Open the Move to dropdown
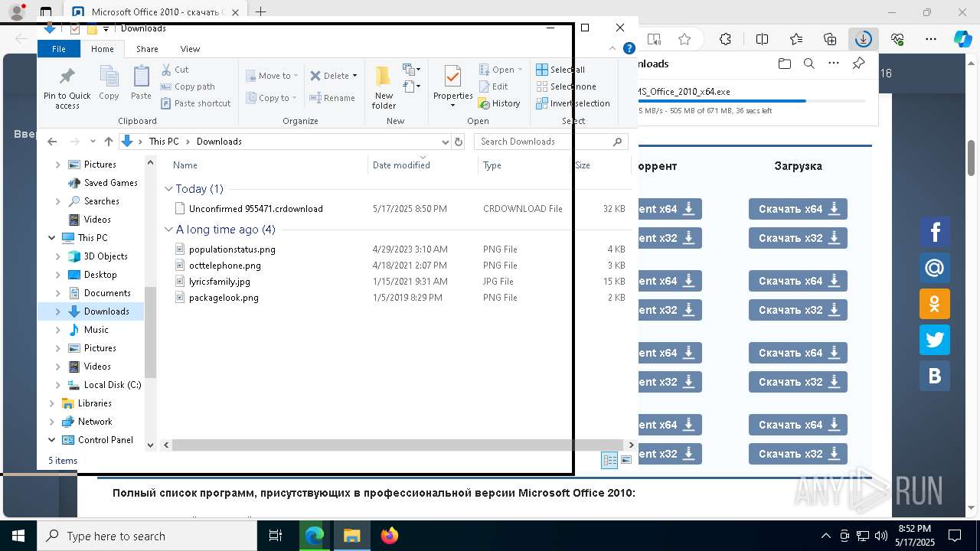 click(272, 76)
